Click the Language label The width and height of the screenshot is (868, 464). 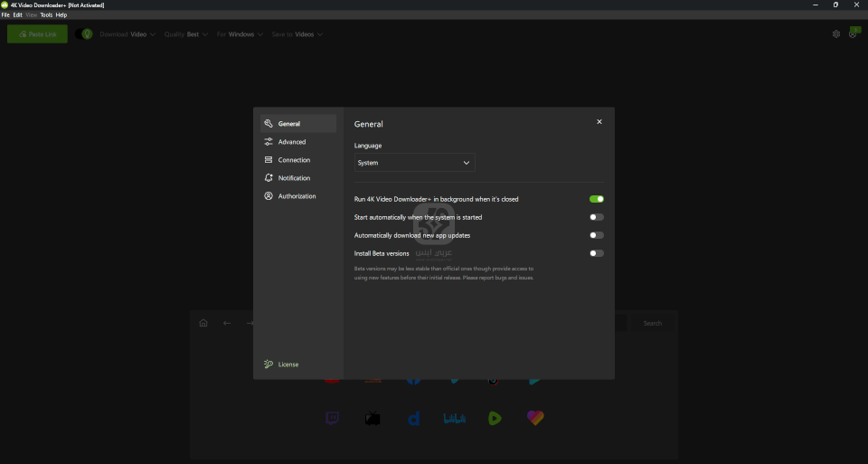(x=368, y=146)
